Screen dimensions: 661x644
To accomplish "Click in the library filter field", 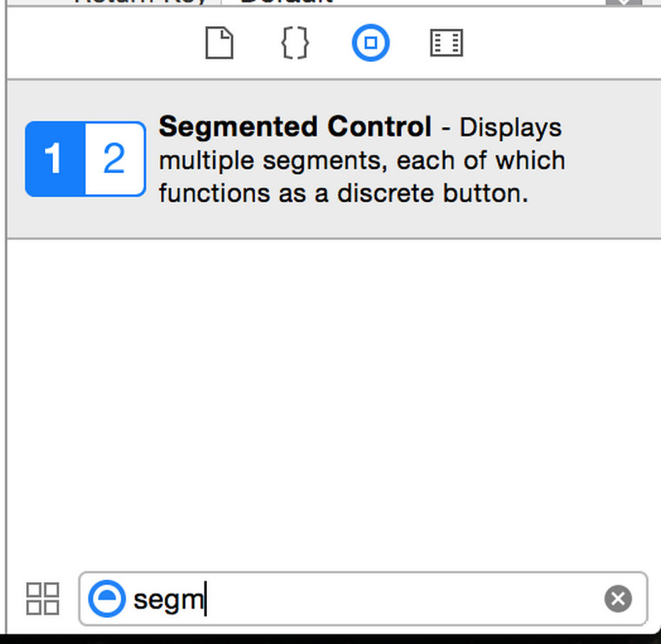I will tap(391, 599).
